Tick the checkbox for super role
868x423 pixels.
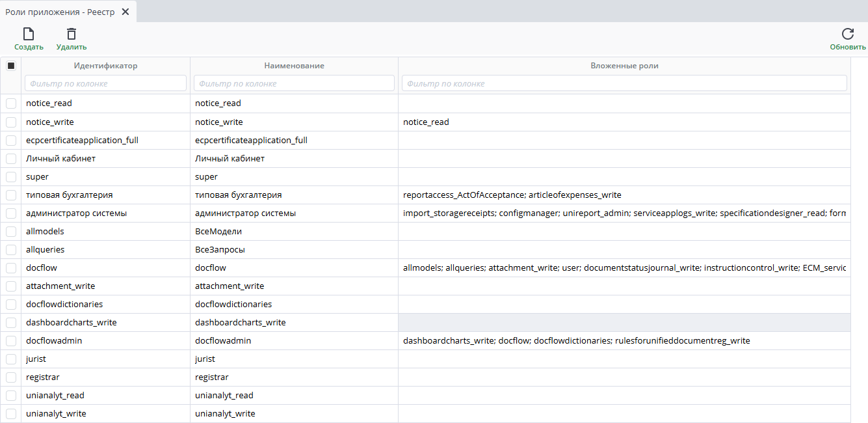[x=11, y=176]
